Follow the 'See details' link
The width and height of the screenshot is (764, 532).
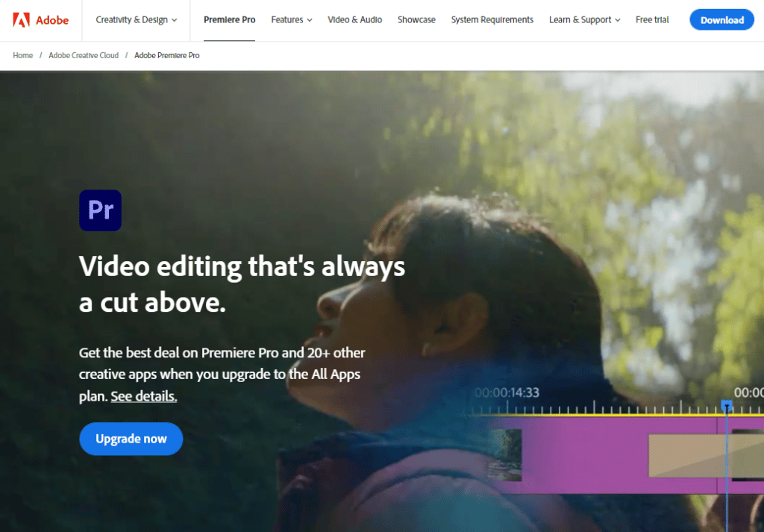144,396
